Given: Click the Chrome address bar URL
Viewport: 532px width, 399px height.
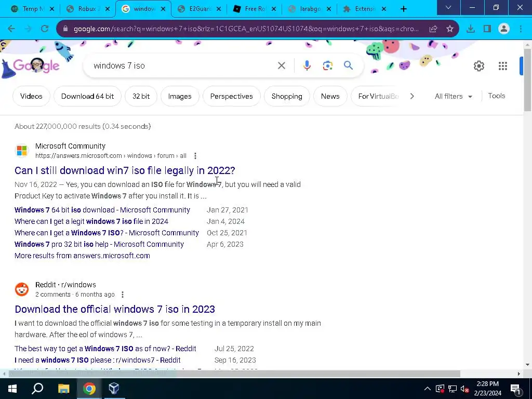Looking at the screenshot, I should (246, 29).
